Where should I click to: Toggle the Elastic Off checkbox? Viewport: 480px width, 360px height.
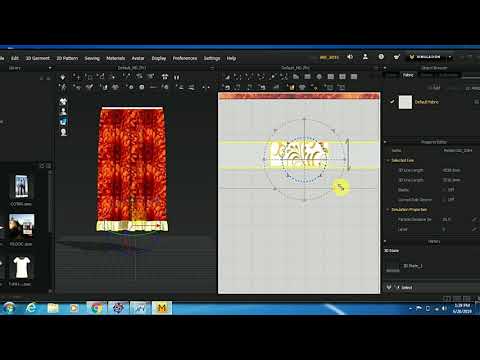[x=444, y=190]
